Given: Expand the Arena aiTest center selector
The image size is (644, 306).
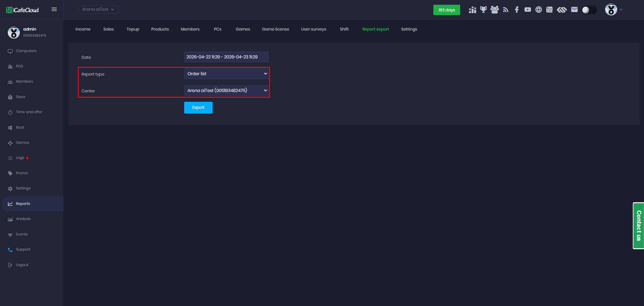Looking at the screenshot, I should 99,9.
